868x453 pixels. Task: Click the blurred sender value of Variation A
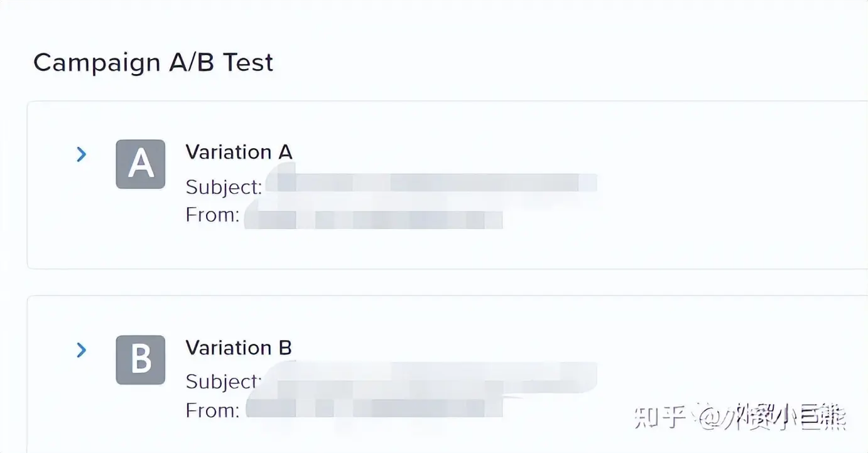coord(374,220)
